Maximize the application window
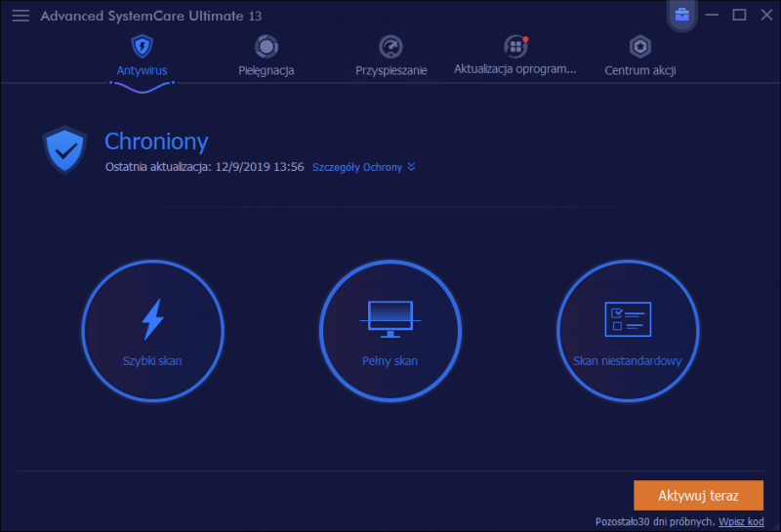This screenshot has height=532, width=781. [739, 15]
